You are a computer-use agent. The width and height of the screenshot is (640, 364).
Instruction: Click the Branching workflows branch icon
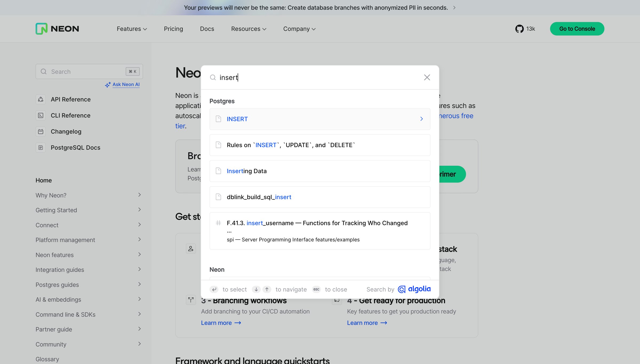click(191, 300)
